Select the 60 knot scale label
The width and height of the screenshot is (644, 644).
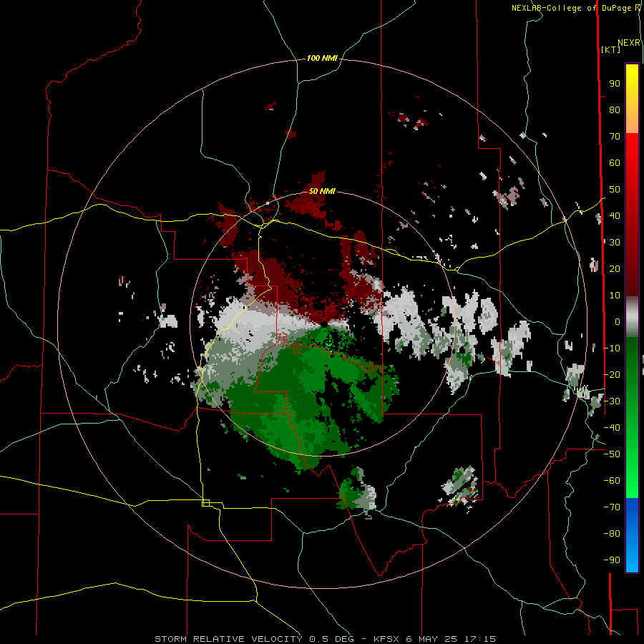[615, 163]
